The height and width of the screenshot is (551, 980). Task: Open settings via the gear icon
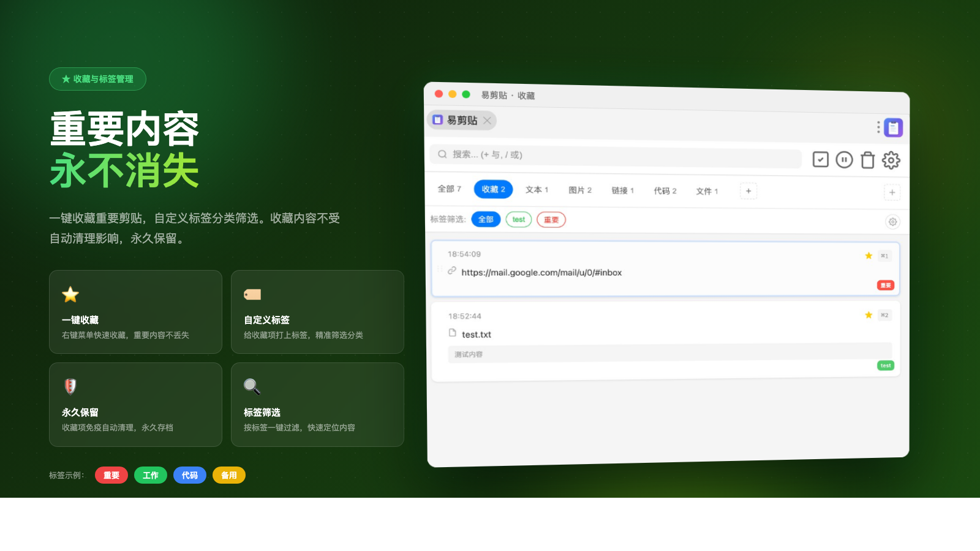pos(891,160)
